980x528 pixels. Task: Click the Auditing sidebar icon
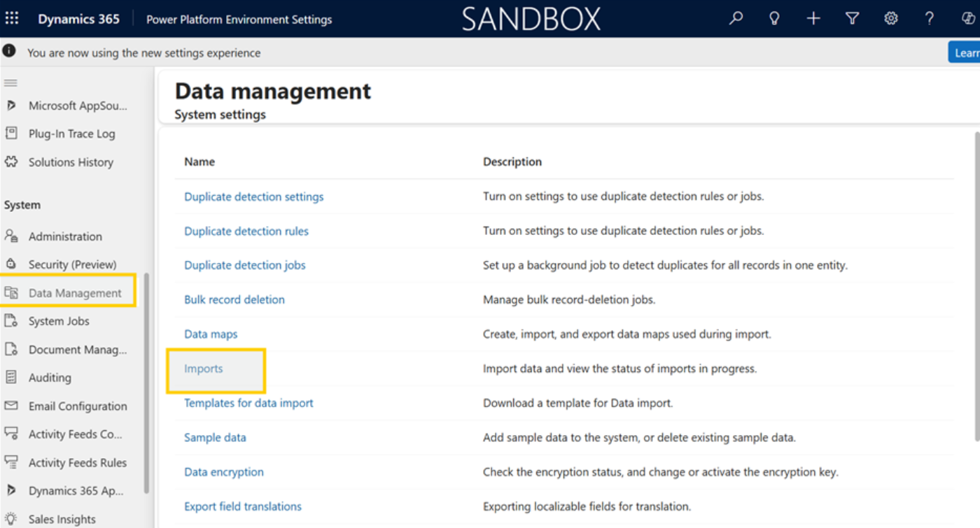point(10,377)
